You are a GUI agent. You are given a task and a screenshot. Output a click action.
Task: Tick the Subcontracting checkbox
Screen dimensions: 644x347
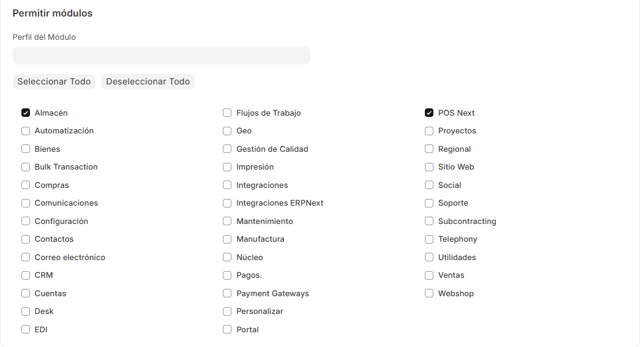point(429,222)
